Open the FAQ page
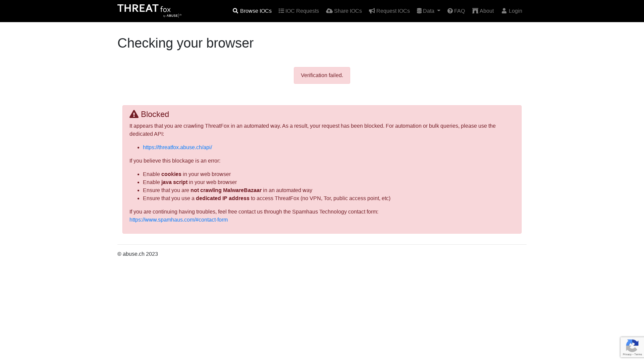The height and width of the screenshot is (362, 644). [456, 11]
